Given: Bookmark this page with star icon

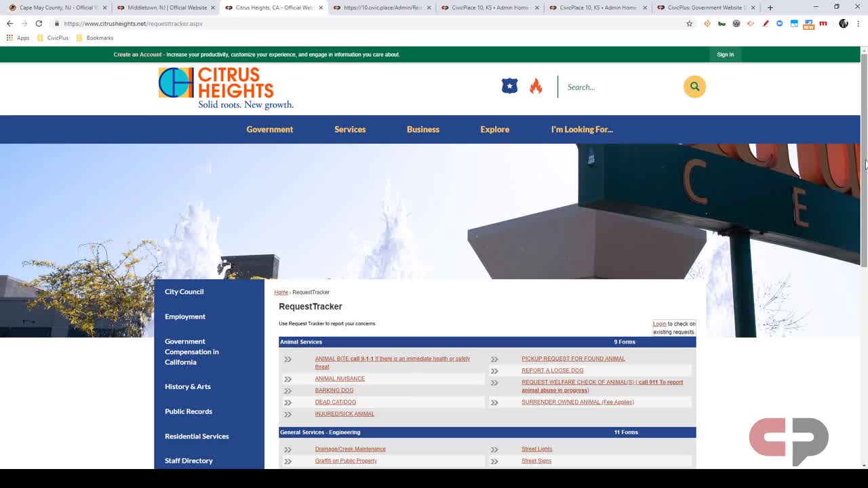Looking at the screenshot, I should pos(690,23).
